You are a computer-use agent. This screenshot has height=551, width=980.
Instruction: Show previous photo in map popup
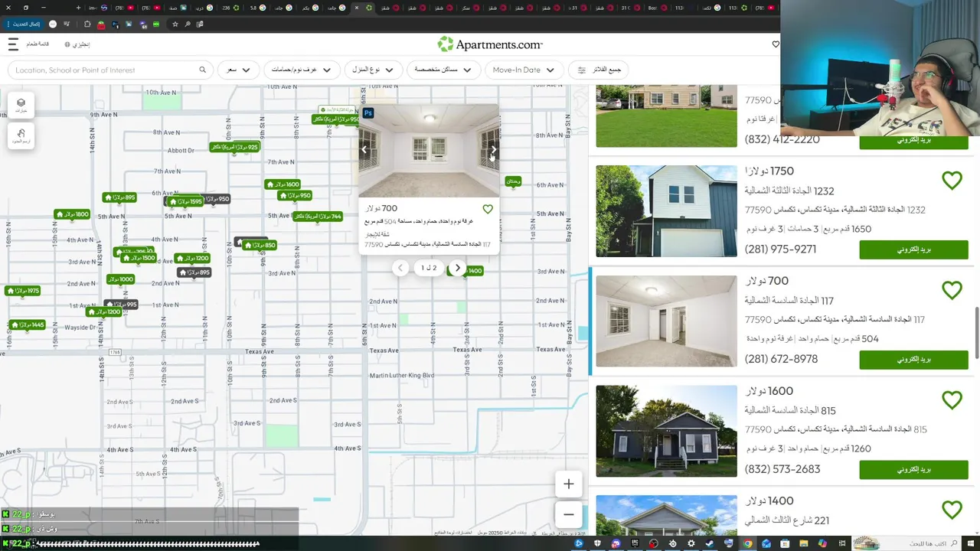point(364,150)
